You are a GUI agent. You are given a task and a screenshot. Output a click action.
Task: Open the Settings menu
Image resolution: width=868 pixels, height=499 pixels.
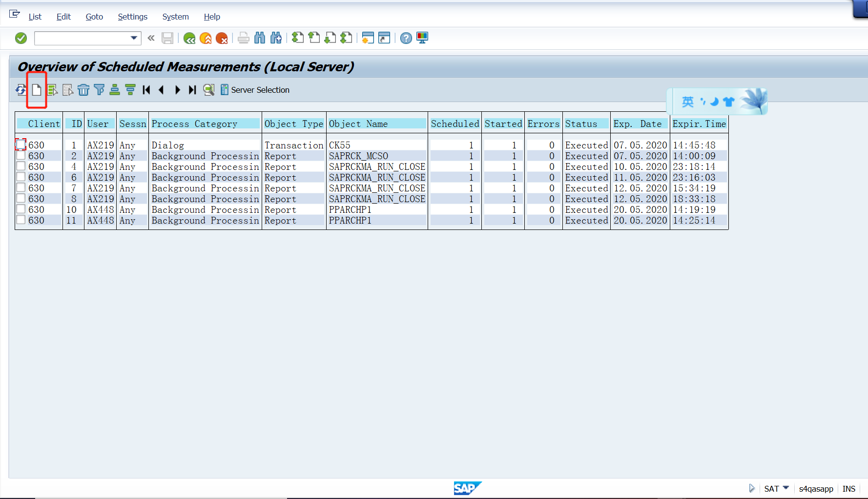[132, 16]
